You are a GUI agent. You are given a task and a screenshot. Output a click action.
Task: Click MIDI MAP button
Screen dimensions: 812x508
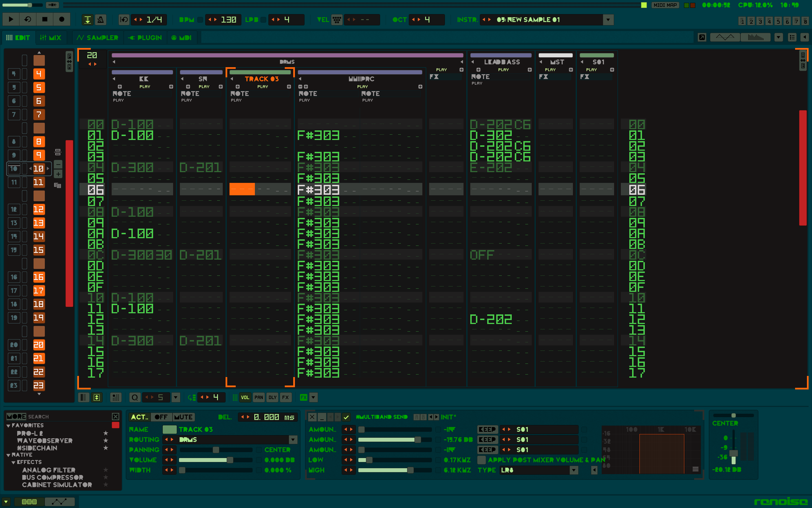point(665,5)
